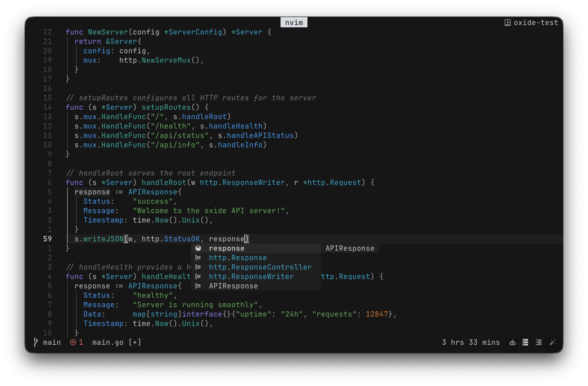Click the NewServeMux call
Screen dimensions: 588x386
click(x=166, y=60)
